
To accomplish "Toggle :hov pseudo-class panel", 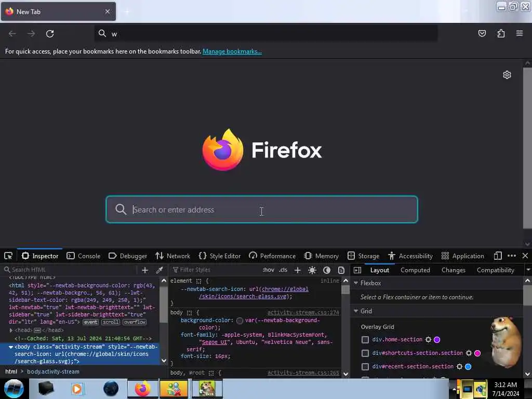I will pyautogui.click(x=269, y=270).
